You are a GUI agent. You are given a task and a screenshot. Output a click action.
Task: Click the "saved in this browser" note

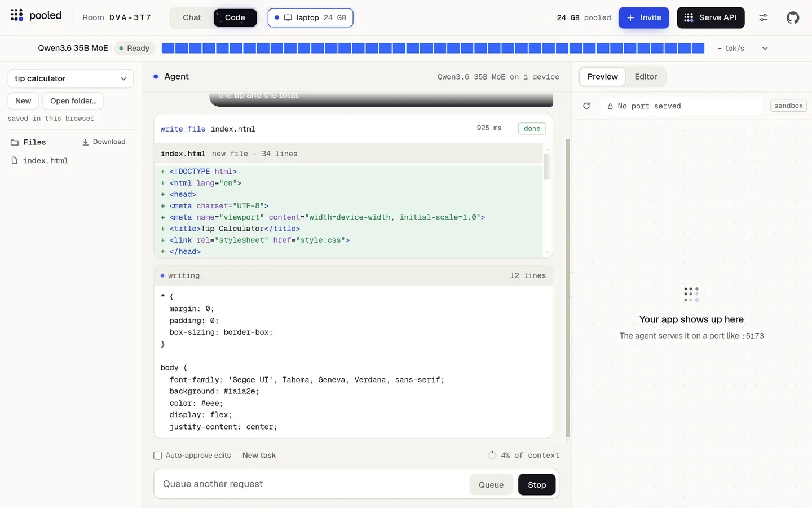(51, 119)
